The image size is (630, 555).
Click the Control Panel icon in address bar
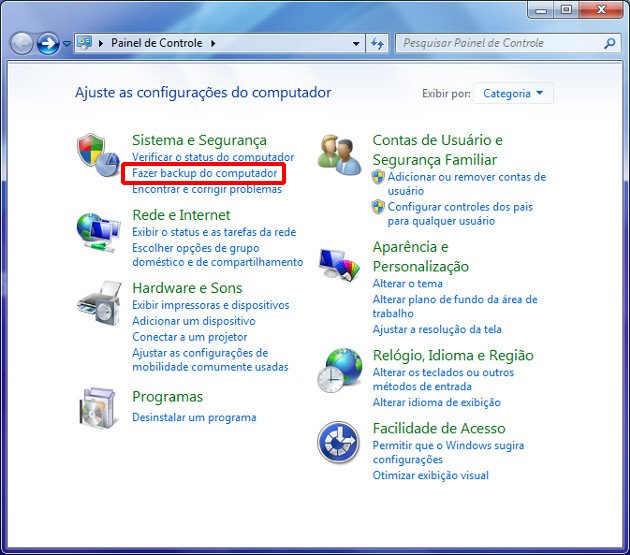click(x=85, y=43)
